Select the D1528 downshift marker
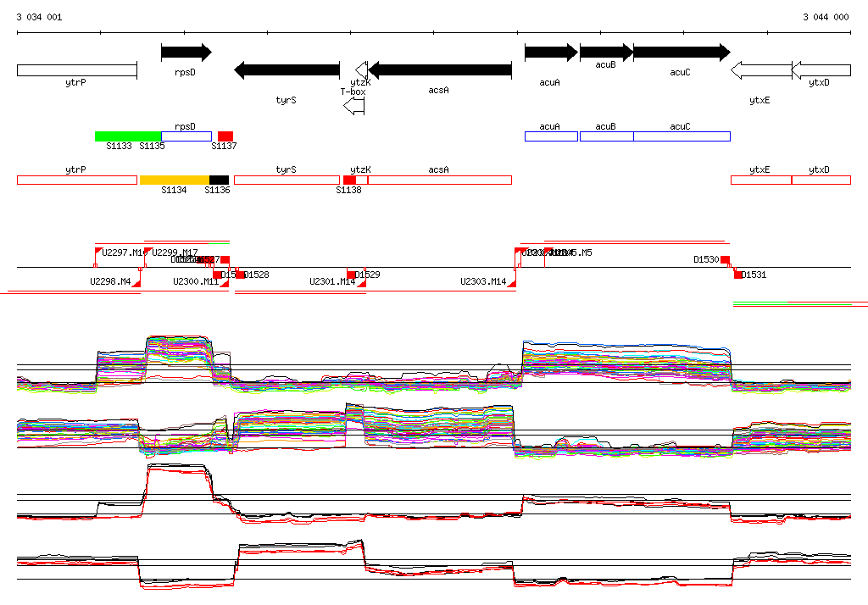This screenshot has width=868, height=605. [241, 275]
